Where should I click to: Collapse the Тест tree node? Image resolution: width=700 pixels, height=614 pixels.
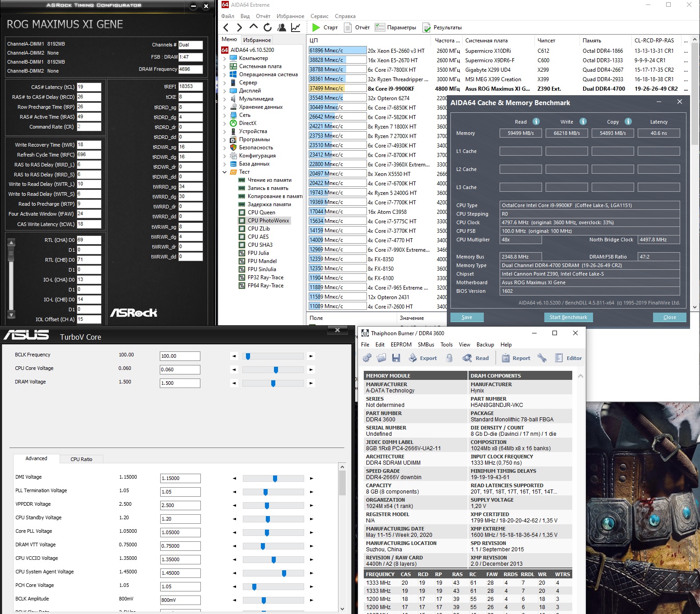click(x=224, y=172)
